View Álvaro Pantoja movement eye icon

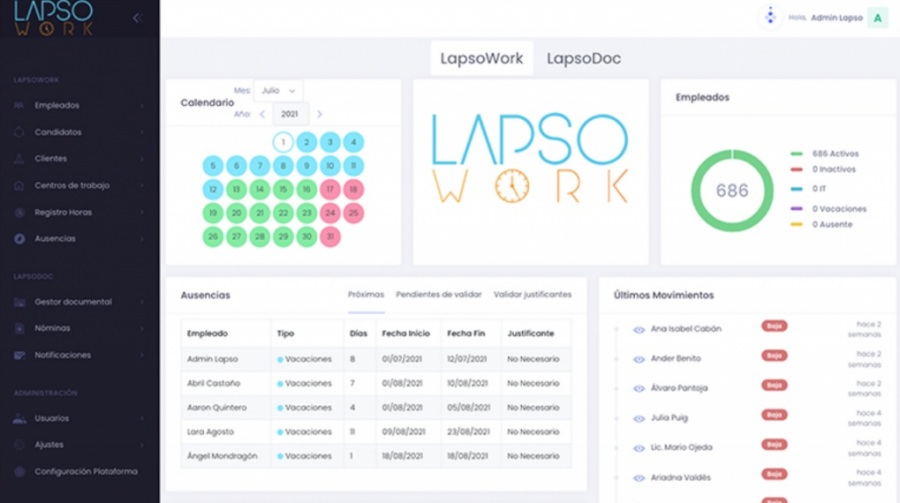(639, 389)
